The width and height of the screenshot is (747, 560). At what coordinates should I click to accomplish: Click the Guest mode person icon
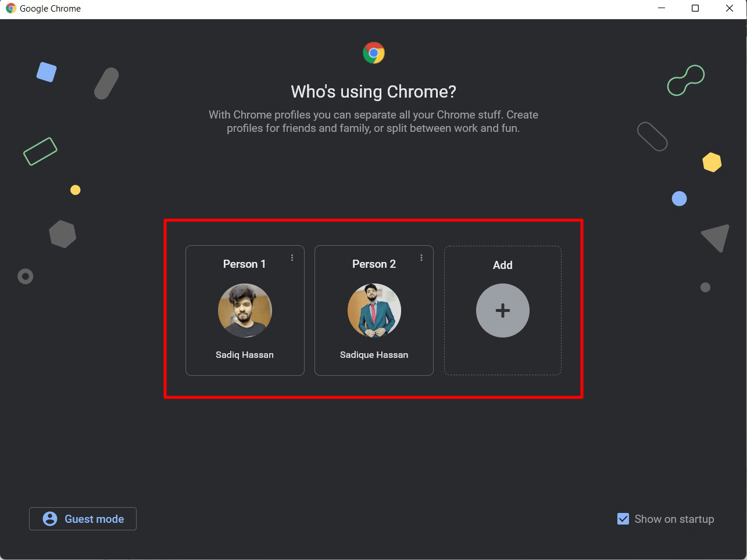click(50, 519)
